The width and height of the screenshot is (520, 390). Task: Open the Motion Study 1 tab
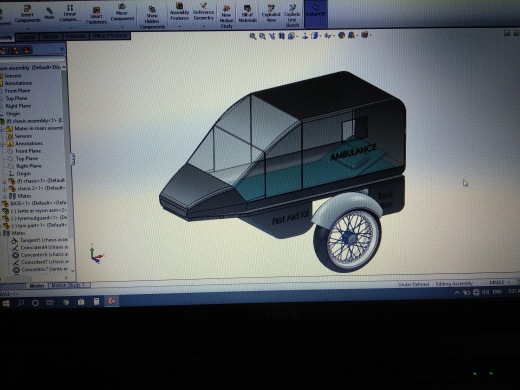coord(69,285)
